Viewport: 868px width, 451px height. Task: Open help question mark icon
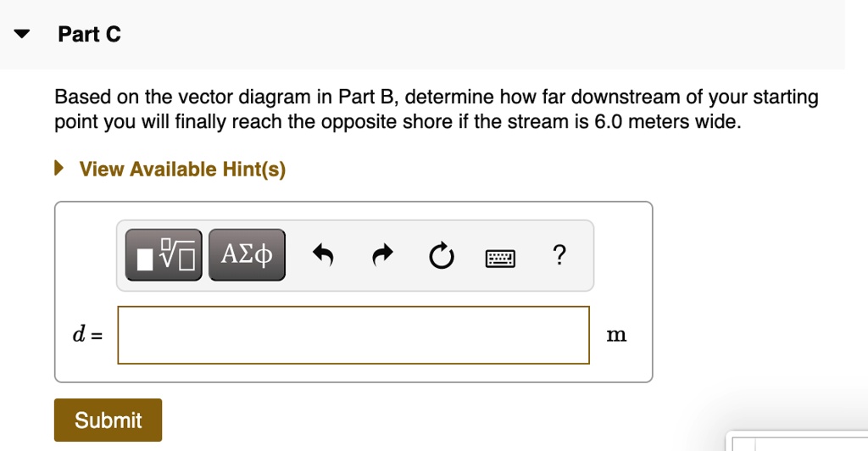point(558,254)
